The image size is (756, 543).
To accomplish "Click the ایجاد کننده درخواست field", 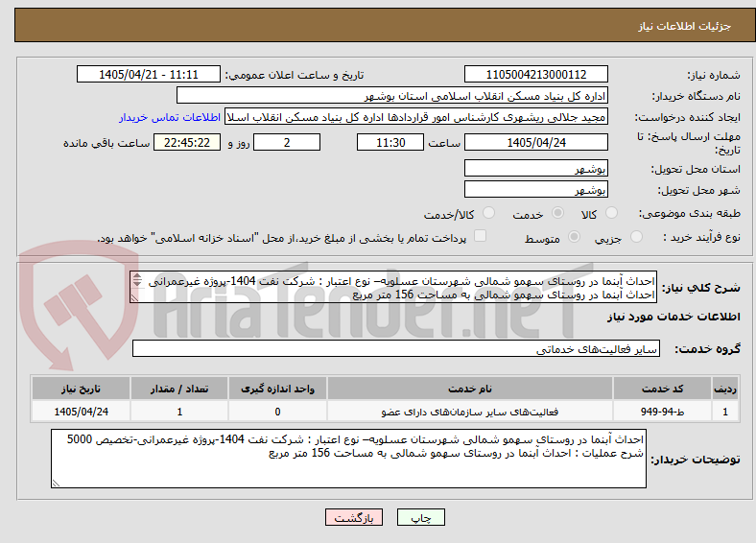I will pyautogui.click(x=416, y=117).
